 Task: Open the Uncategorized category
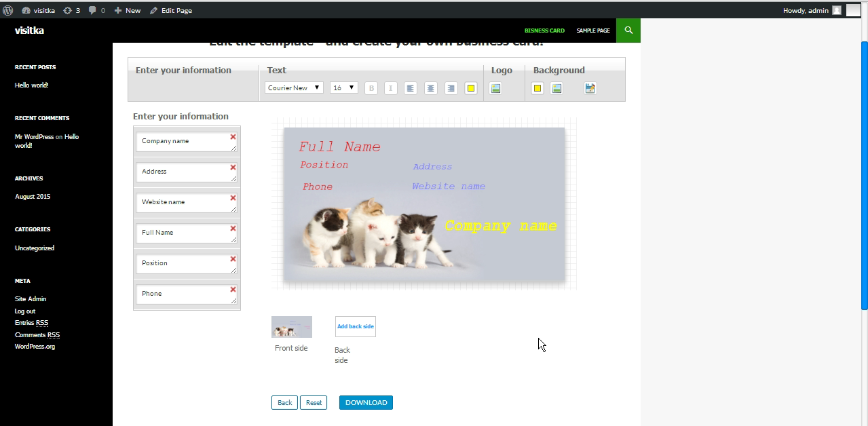pyautogui.click(x=35, y=248)
